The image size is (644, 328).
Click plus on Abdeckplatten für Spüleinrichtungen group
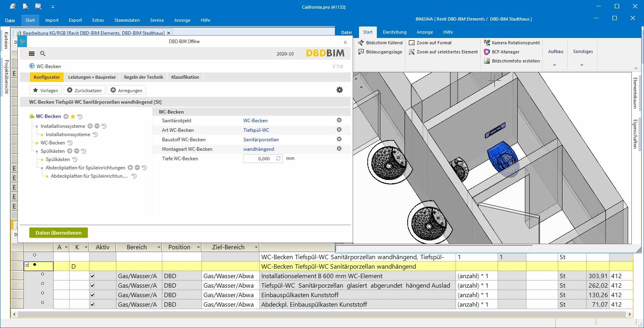click(130, 168)
